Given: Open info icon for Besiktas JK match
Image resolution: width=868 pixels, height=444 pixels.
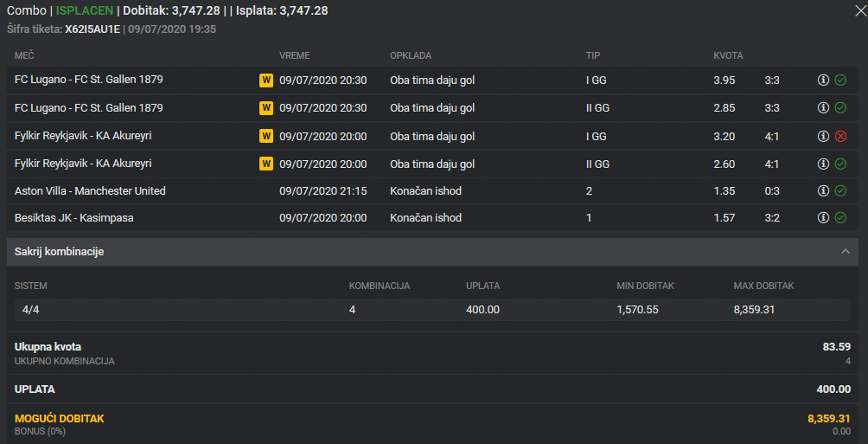Looking at the screenshot, I should pos(823,218).
